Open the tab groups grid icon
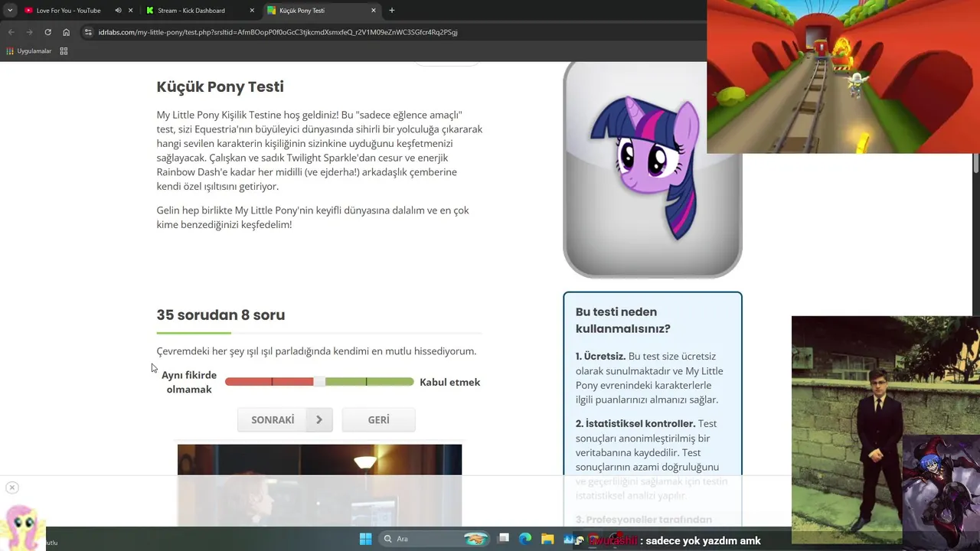This screenshot has height=551, width=980. 64,51
